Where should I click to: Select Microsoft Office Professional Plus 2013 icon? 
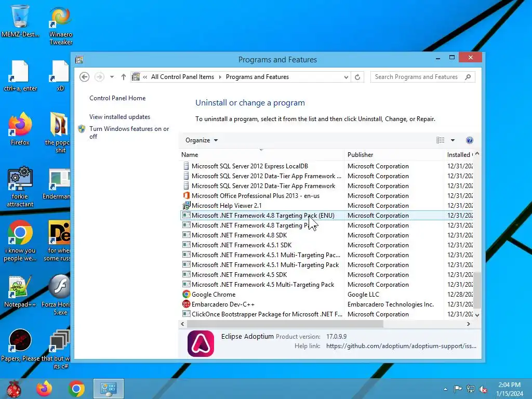186,196
